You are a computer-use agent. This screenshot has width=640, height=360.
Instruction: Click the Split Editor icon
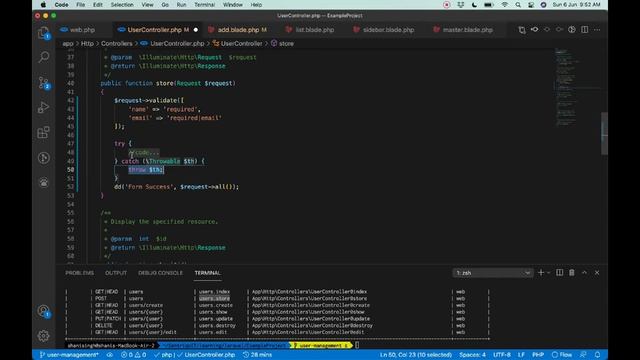584,30
